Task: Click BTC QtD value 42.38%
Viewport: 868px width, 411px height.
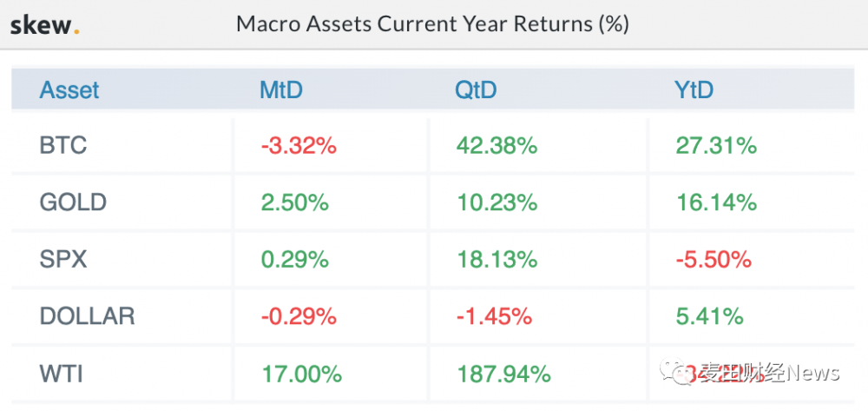Action: 496,146
